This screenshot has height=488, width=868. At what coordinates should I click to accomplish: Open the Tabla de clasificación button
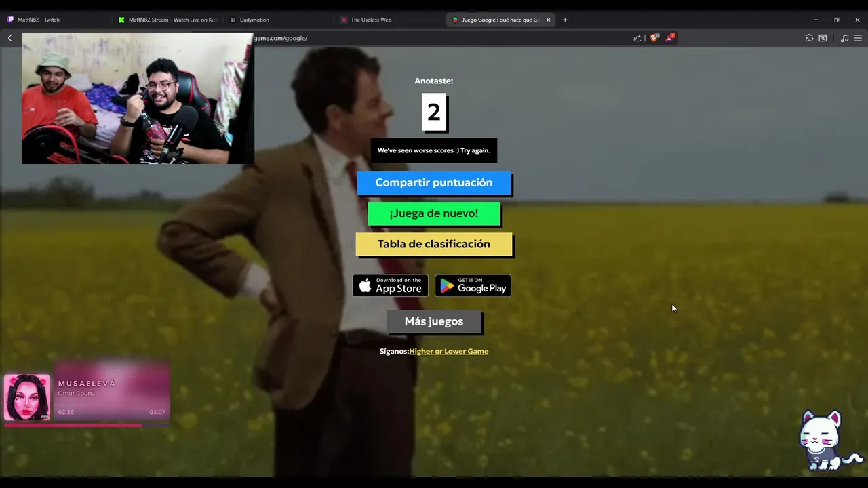pyautogui.click(x=433, y=244)
